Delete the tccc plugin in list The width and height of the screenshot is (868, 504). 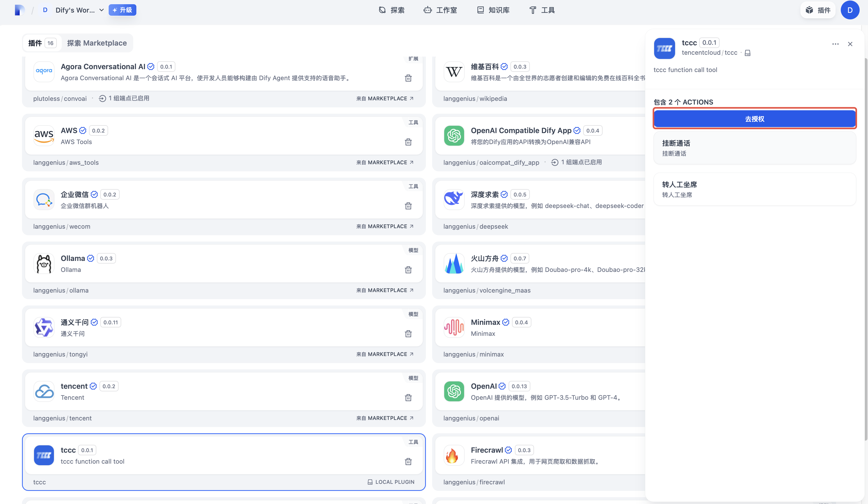[x=408, y=461]
